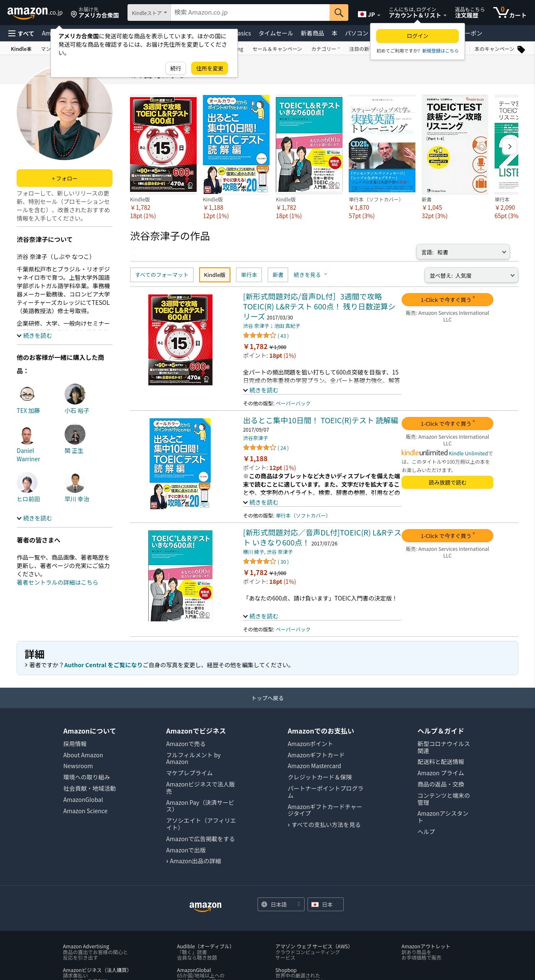The height and width of the screenshot is (980, 535).
Task: Click the ヒロ前田 avatar picture
Action: tap(27, 482)
